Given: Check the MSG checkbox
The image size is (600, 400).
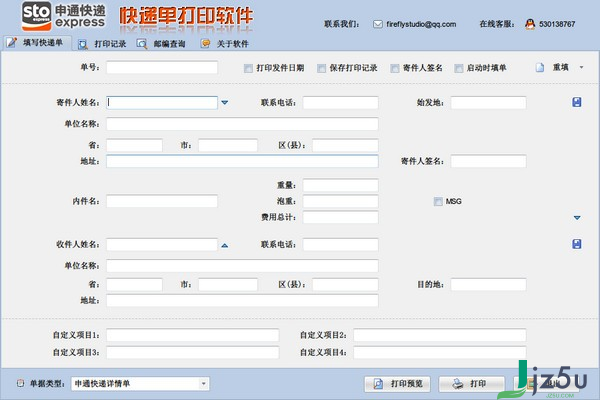Looking at the screenshot, I should 438,201.
